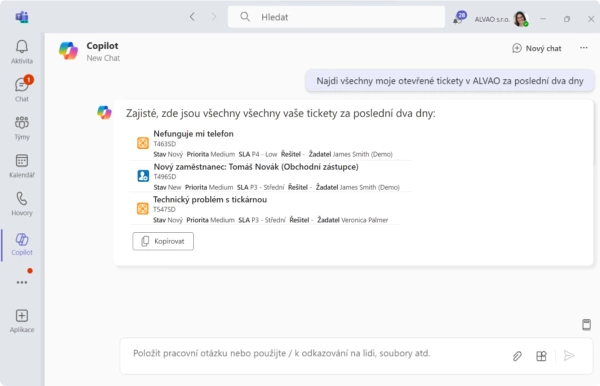This screenshot has width=600, height=386.
Task: Click the Copilot avatar beside the response
Action: click(x=104, y=112)
